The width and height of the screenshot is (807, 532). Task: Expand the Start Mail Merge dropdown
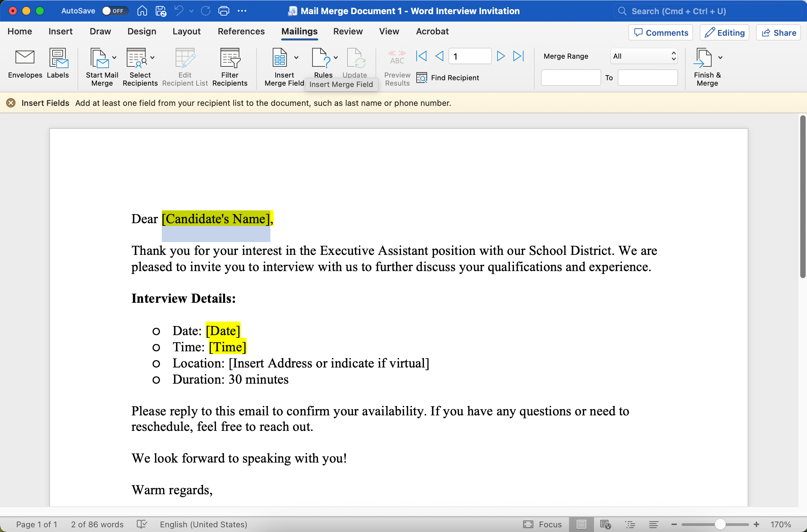point(114,58)
